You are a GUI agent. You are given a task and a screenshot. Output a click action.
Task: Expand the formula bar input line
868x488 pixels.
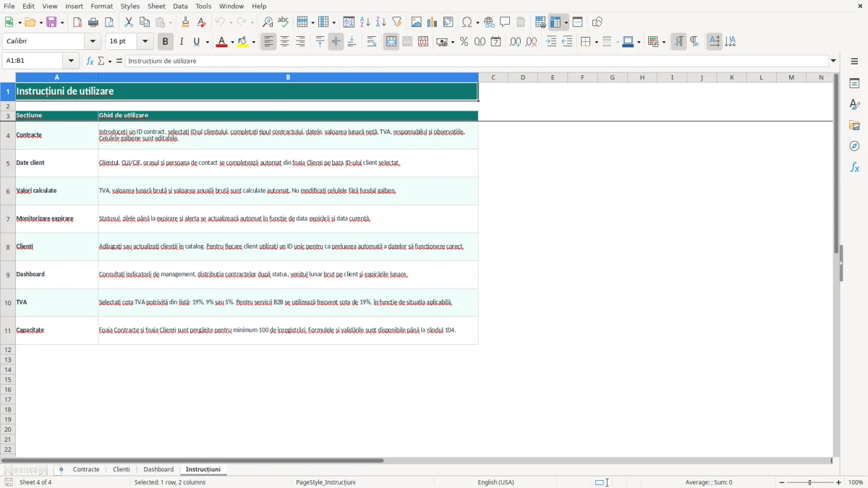pos(833,61)
